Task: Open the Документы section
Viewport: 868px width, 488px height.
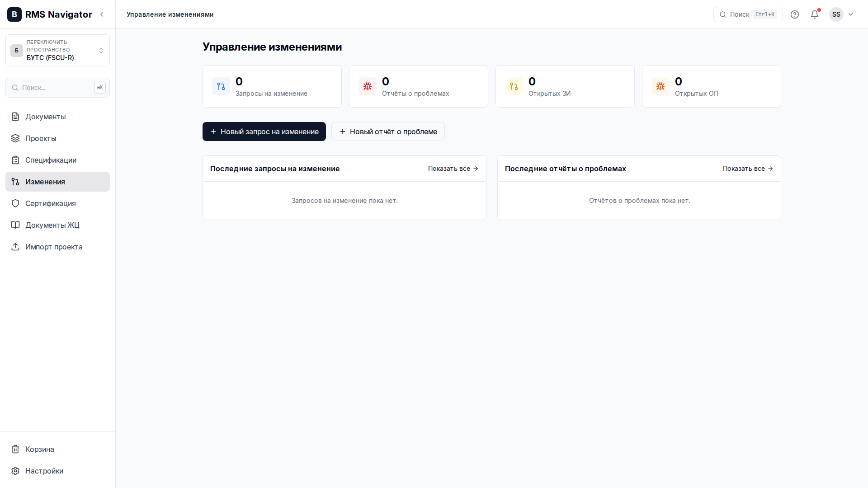Action: point(57,117)
